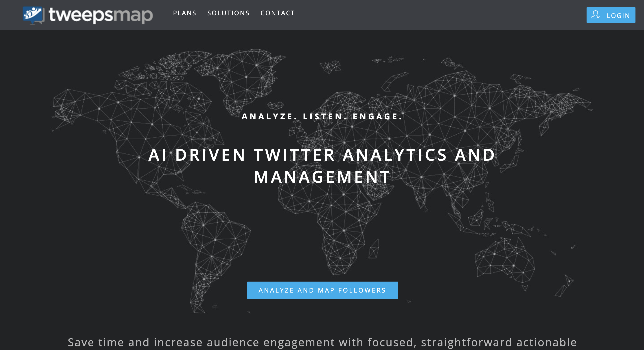Click the 'Analyze. Listen. Engage.' tagline

[322, 116]
